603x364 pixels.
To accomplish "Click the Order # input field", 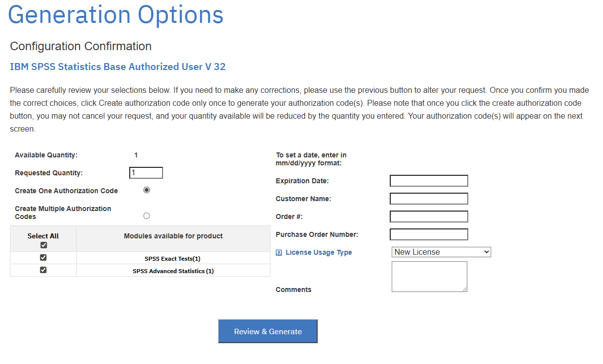I will (x=429, y=217).
